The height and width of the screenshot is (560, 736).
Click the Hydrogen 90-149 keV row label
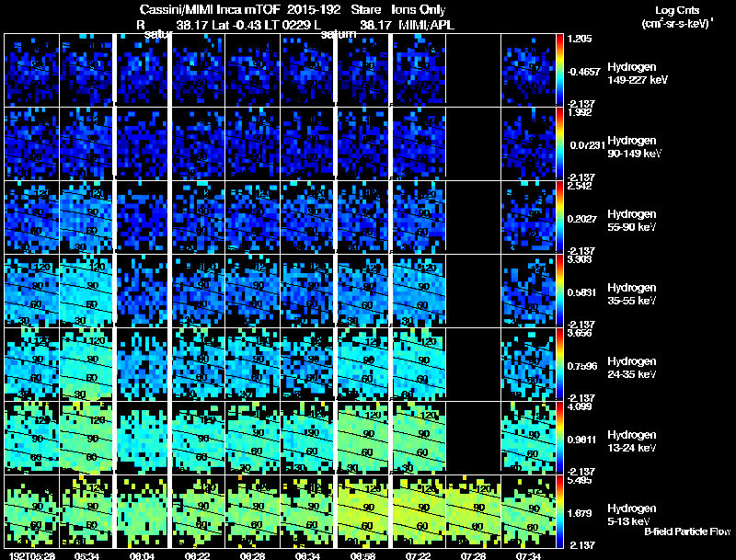[634, 147]
